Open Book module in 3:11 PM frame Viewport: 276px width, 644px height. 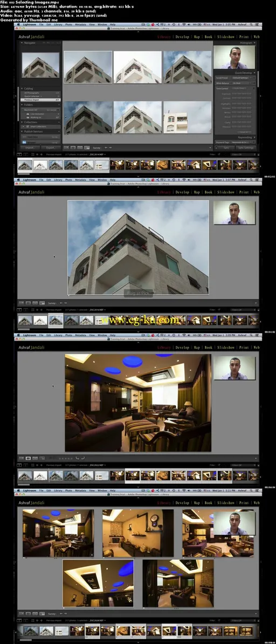[x=208, y=503]
